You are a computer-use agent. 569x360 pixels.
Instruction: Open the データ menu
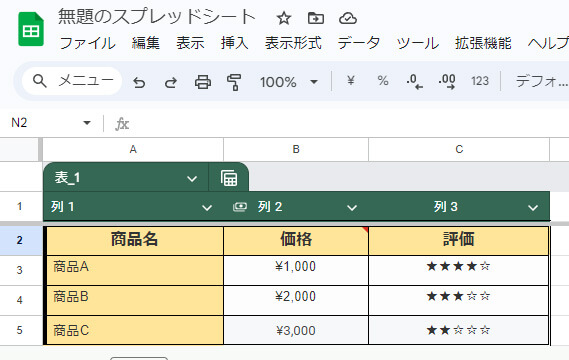(359, 43)
